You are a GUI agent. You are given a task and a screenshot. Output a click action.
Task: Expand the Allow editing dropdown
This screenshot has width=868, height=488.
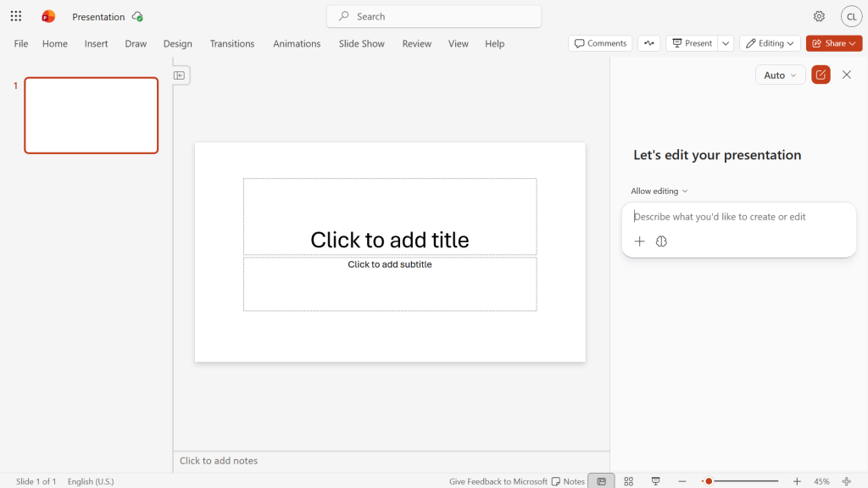point(659,191)
